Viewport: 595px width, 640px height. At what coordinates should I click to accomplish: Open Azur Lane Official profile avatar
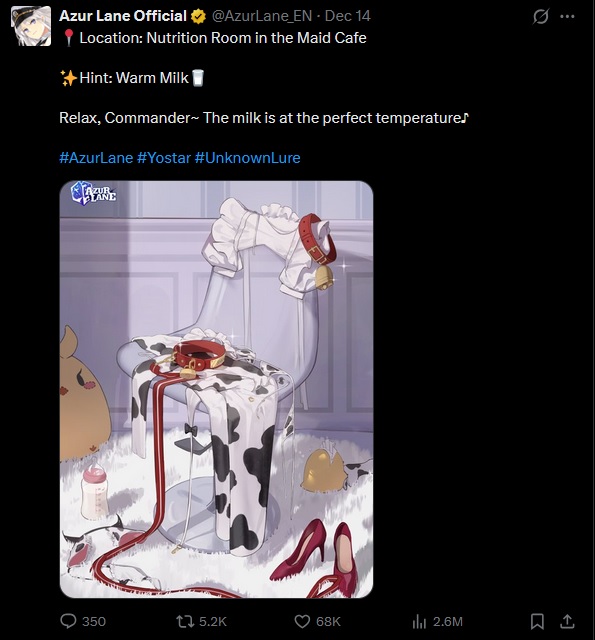[x=31, y=26]
